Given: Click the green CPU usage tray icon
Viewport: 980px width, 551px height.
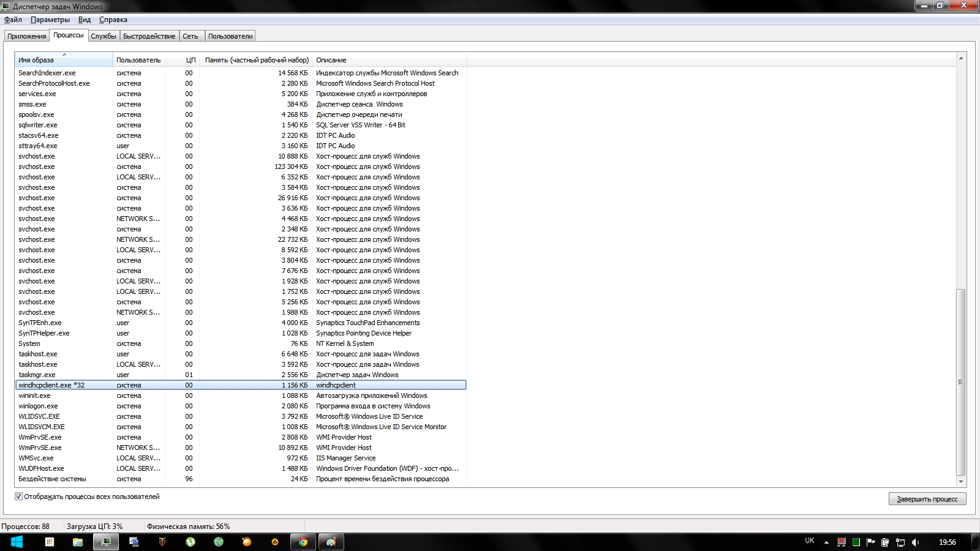Looking at the screenshot, I should pos(856,542).
